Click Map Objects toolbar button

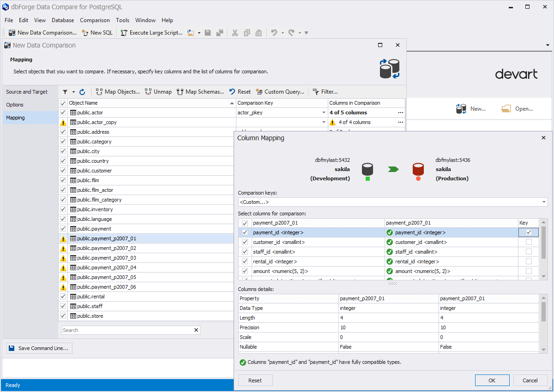[118, 92]
